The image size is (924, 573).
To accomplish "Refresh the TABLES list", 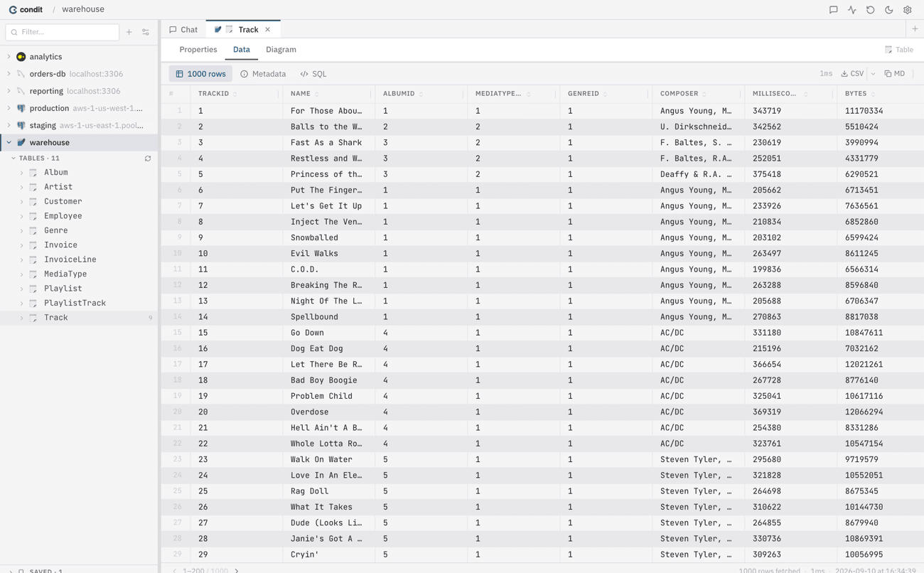I will [148, 159].
